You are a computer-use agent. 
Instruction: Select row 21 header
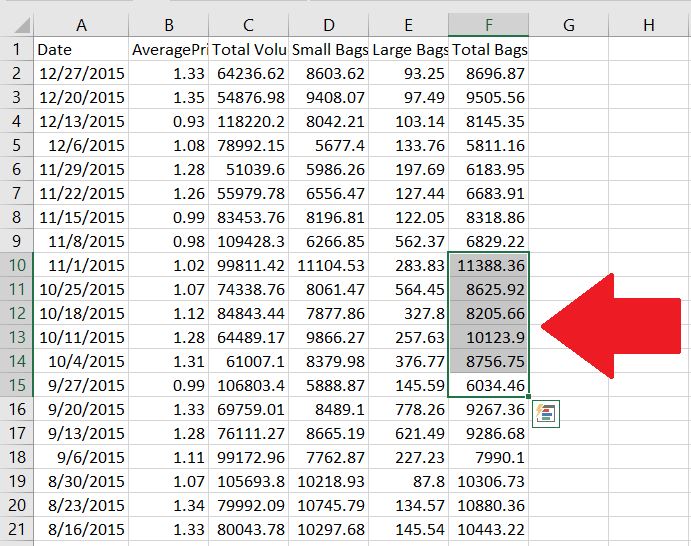click(x=17, y=528)
